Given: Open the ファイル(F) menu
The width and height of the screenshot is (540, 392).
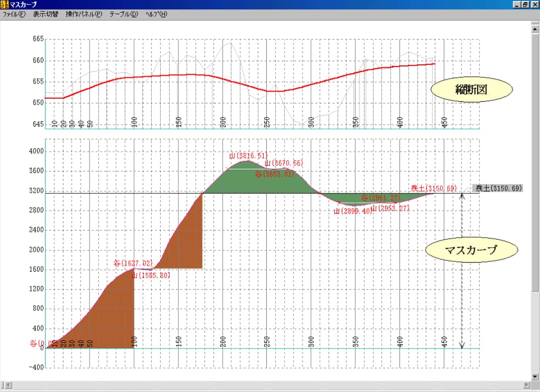Looking at the screenshot, I should coord(14,14).
